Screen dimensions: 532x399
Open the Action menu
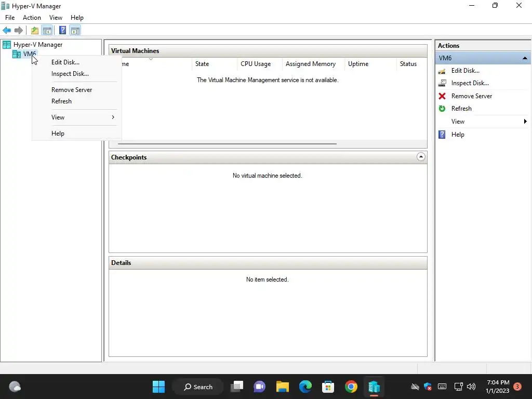[x=32, y=18]
